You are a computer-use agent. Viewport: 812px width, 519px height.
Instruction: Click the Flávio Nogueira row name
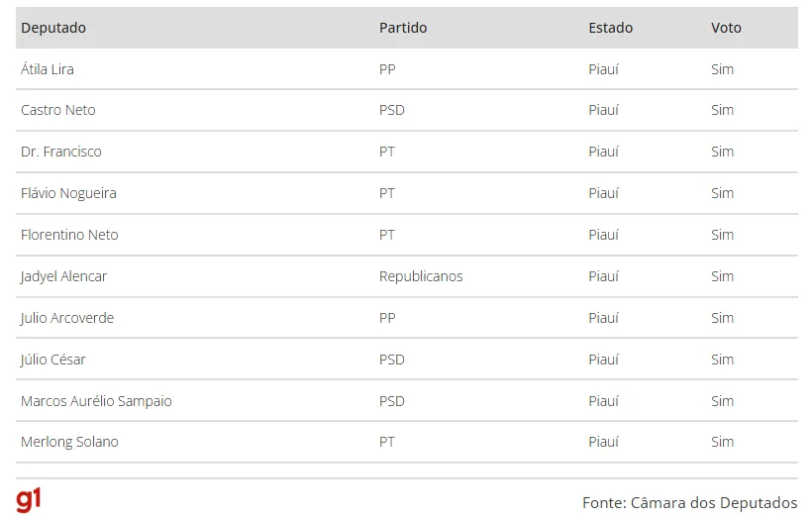click(68, 193)
